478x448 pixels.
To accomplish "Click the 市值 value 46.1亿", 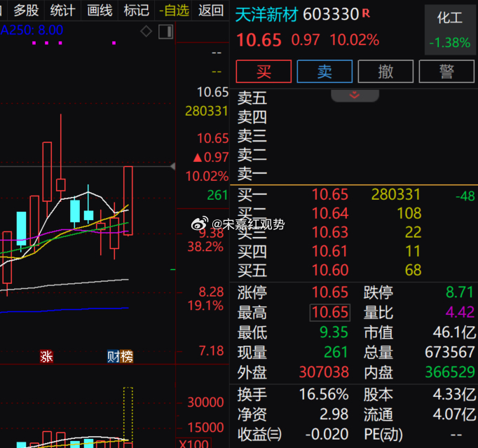I will tap(454, 332).
